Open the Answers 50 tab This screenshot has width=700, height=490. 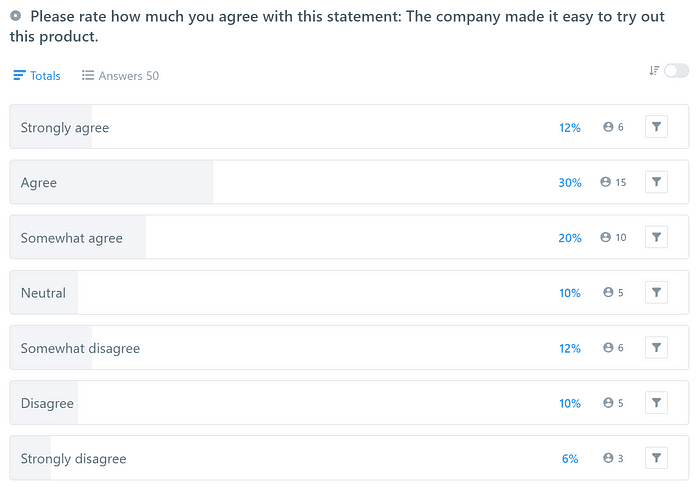pos(120,76)
